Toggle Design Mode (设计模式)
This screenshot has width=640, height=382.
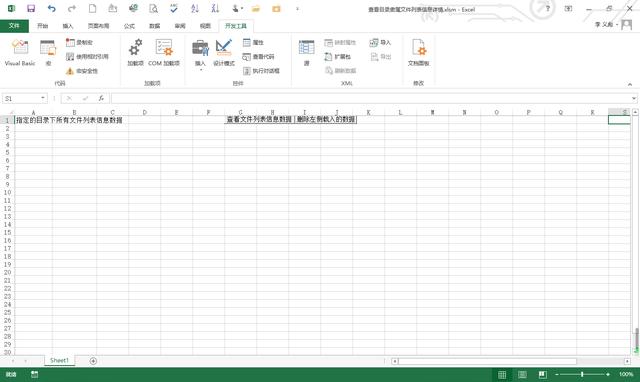[x=224, y=52]
